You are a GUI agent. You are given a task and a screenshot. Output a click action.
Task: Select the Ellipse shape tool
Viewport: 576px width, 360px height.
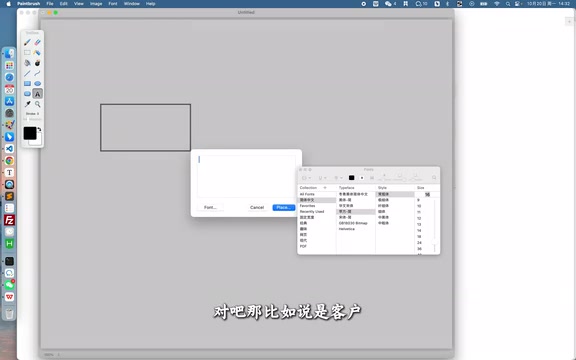click(37, 84)
